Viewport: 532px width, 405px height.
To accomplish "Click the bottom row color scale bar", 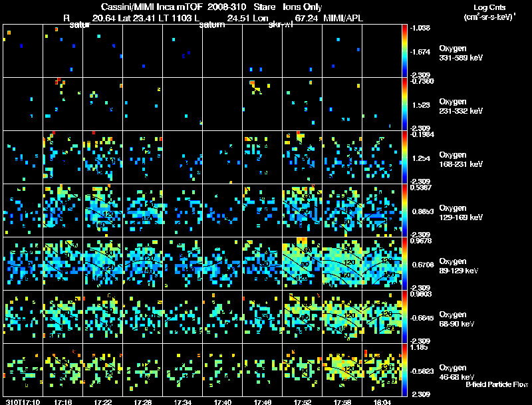I will 404,370.
